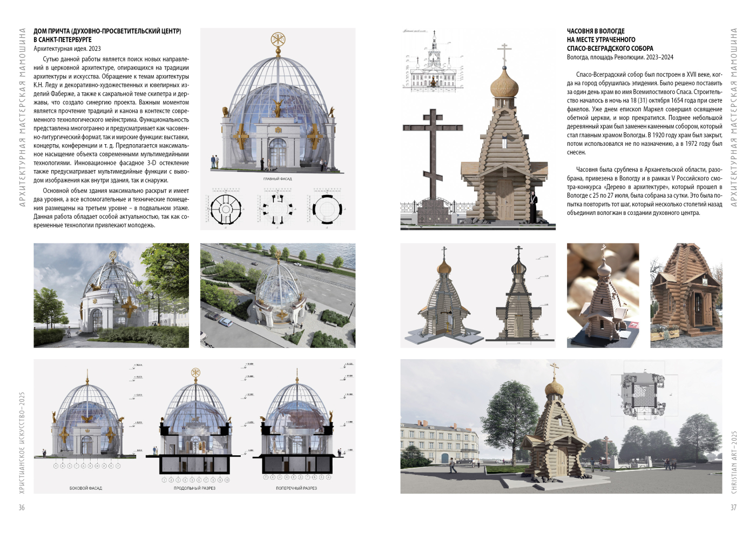Open the glass dome main facade rendering
Screen dimensions: 756x533
pyautogui.click(x=278, y=103)
